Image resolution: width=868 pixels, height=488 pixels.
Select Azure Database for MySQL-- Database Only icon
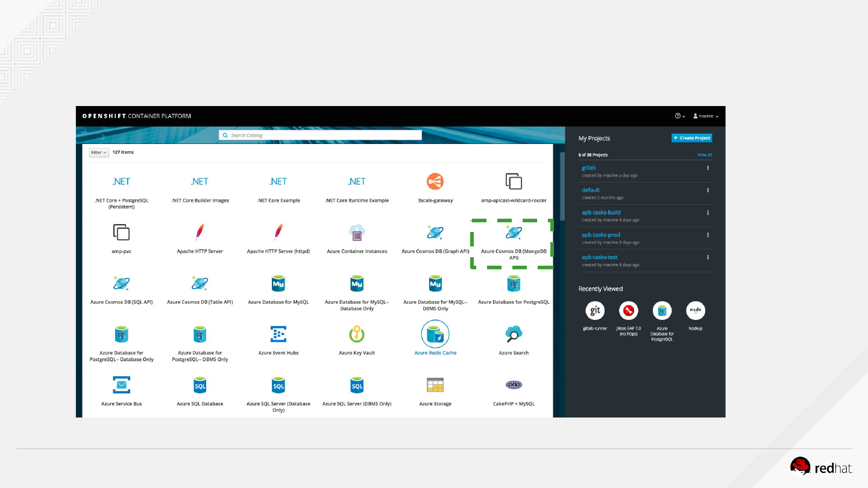[357, 283]
